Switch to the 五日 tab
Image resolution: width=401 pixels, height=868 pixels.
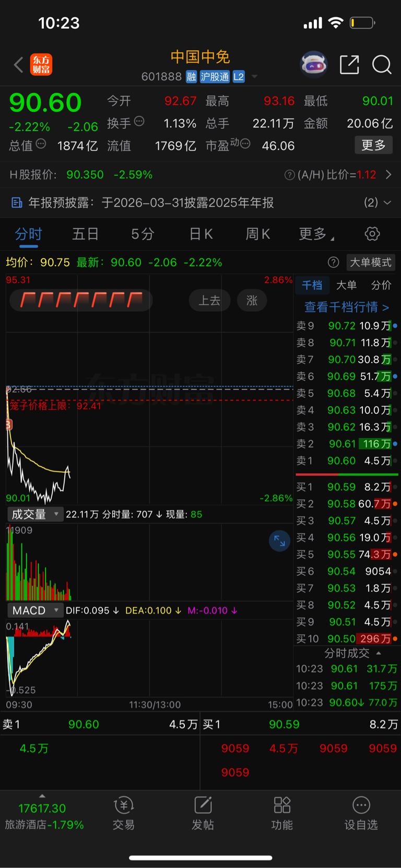(x=85, y=234)
